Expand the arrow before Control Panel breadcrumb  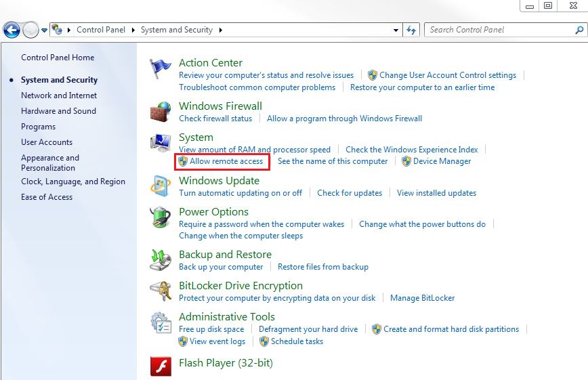[x=69, y=30]
